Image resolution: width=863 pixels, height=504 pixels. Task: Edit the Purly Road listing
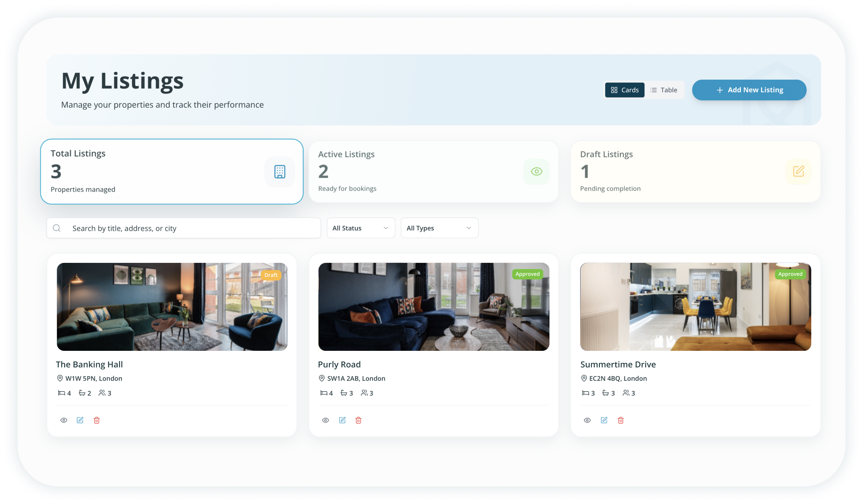[342, 420]
